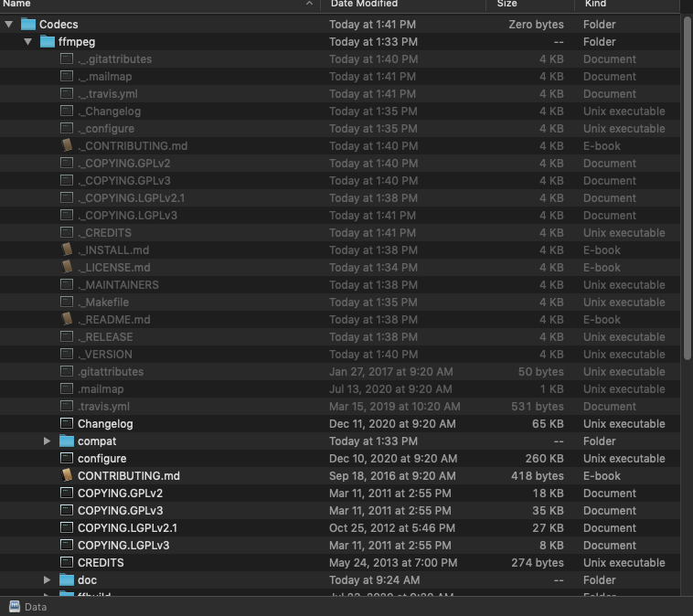Sort by the Size column header
This screenshot has width=693, height=616.
point(506,4)
